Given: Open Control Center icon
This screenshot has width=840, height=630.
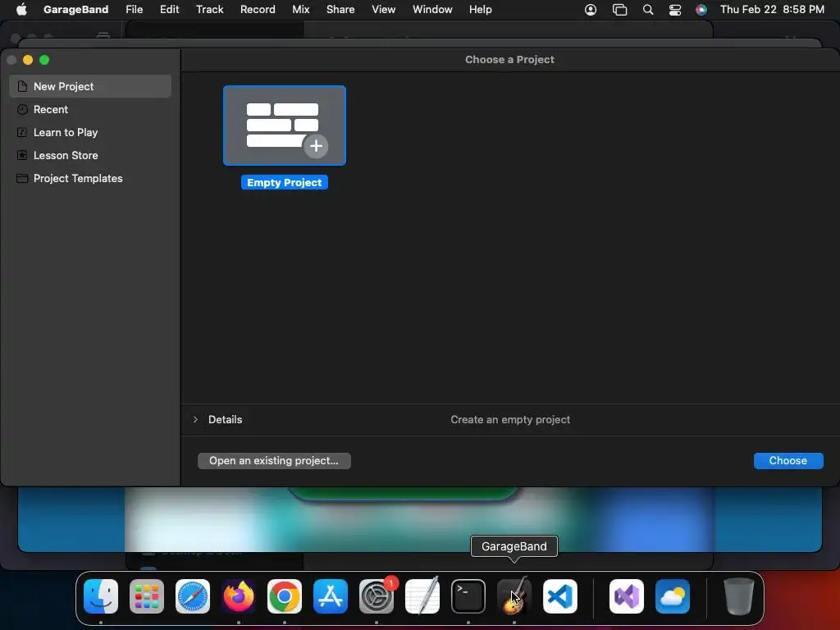Looking at the screenshot, I should [x=675, y=10].
